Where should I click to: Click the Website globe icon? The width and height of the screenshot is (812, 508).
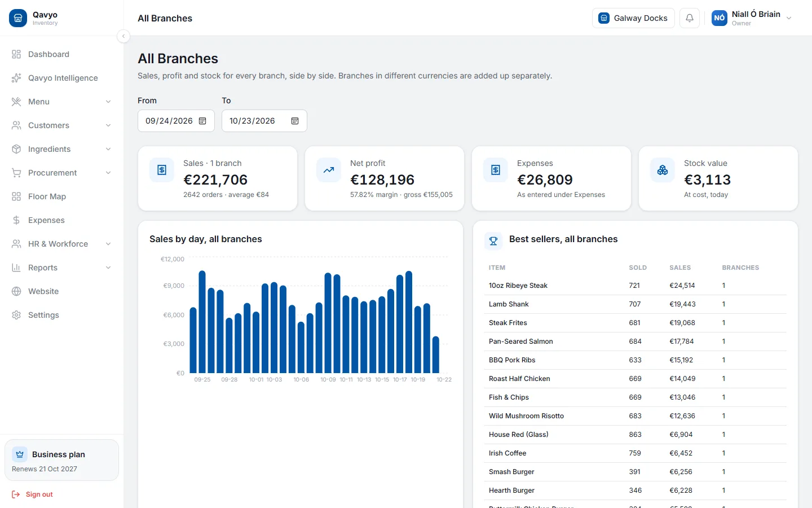16,291
